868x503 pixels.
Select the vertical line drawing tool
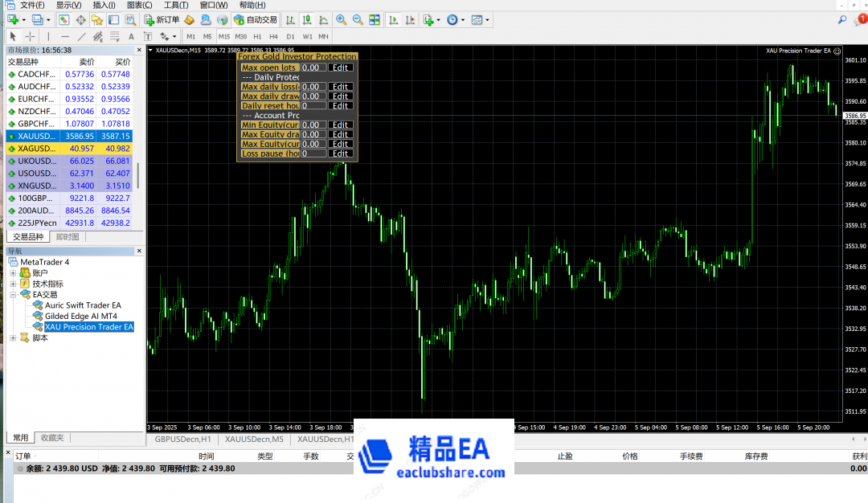coord(48,36)
